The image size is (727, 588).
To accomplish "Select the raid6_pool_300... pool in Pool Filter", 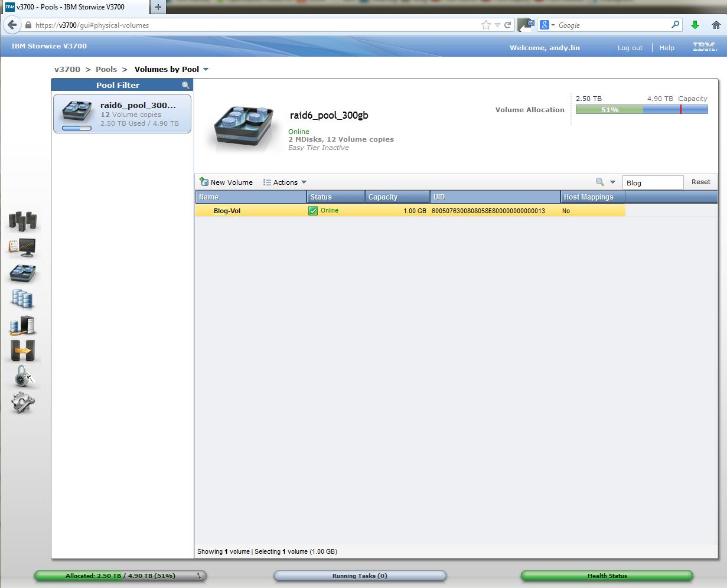I will [122, 113].
